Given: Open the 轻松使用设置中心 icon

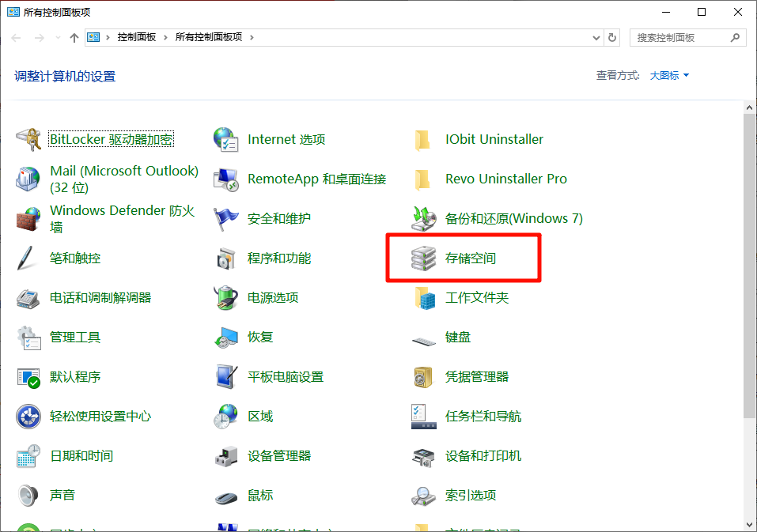Looking at the screenshot, I should pos(28,417).
